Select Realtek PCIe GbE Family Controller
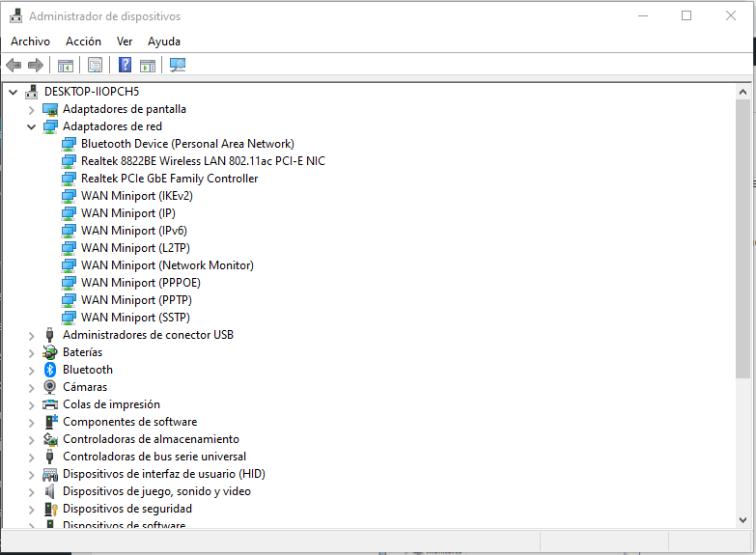The width and height of the screenshot is (756, 555). point(169,179)
